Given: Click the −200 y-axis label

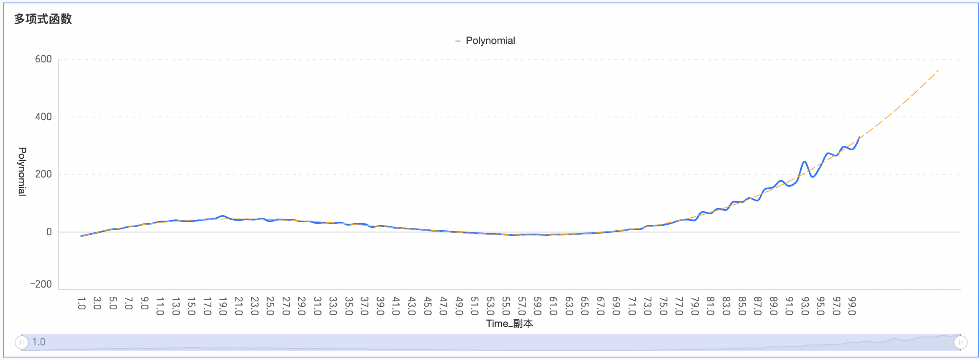Looking at the screenshot, I should [41, 284].
